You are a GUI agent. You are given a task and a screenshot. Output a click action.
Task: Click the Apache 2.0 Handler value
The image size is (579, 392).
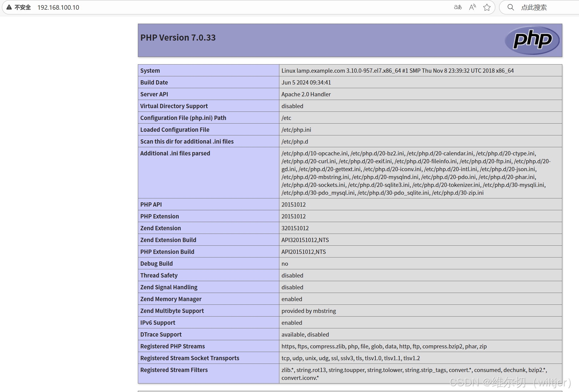tap(306, 94)
